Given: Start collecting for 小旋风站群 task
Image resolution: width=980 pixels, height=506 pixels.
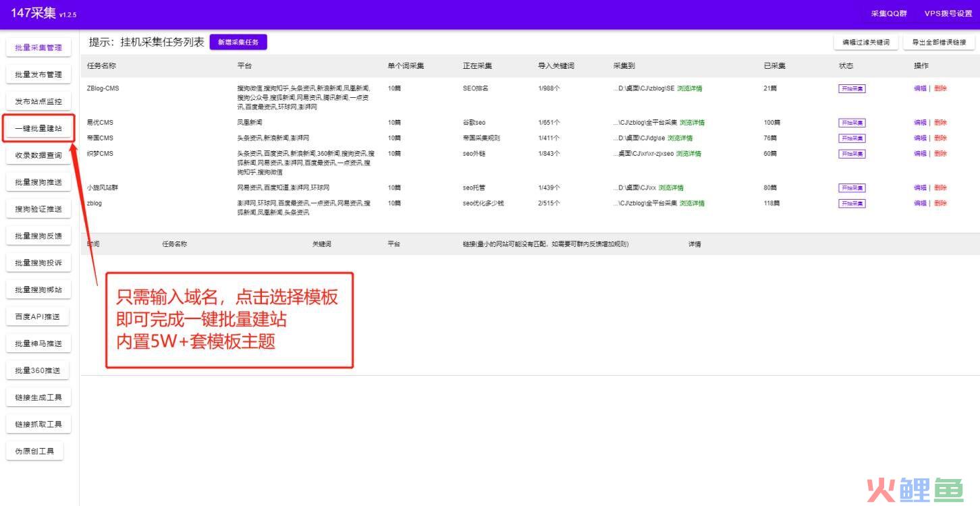Looking at the screenshot, I should 852,188.
